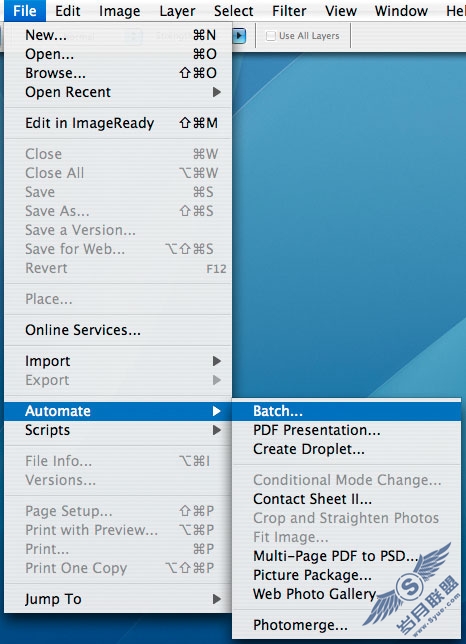Viewport: 466px width, 644px height.
Task: Open the Image menu
Action: (x=119, y=11)
